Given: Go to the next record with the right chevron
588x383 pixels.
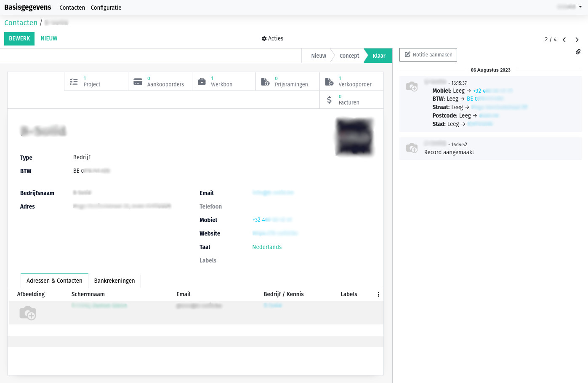Looking at the screenshot, I should [577, 39].
